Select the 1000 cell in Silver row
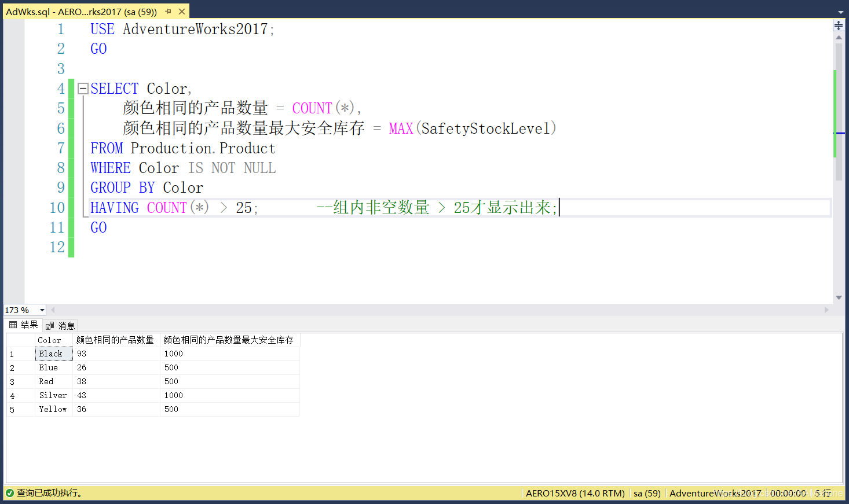 pyautogui.click(x=230, y=395)
